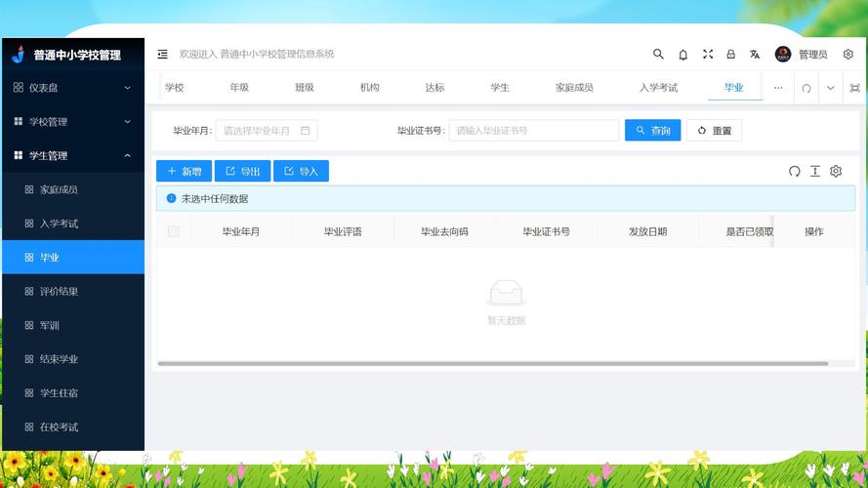
Task: Refresh current tab via tab bar icon
Action: [x=806, y=88]
